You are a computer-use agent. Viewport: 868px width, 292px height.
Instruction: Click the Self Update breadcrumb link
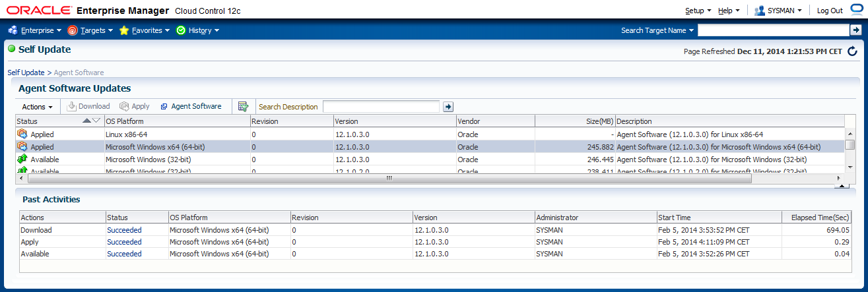coord(26,73)
